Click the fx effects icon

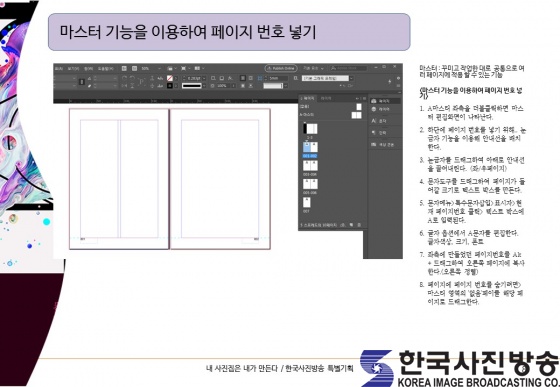pos(230,78)
